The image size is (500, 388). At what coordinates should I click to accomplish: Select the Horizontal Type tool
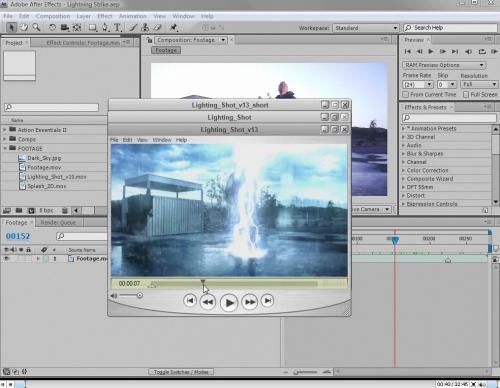pyautogui.click(x=117, y=27)
